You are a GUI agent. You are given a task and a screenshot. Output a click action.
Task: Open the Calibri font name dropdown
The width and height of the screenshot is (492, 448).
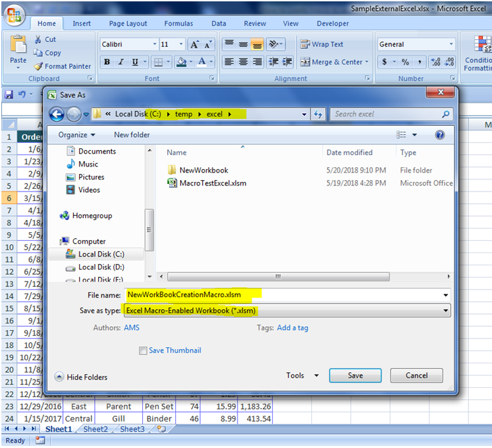point(155,44)
